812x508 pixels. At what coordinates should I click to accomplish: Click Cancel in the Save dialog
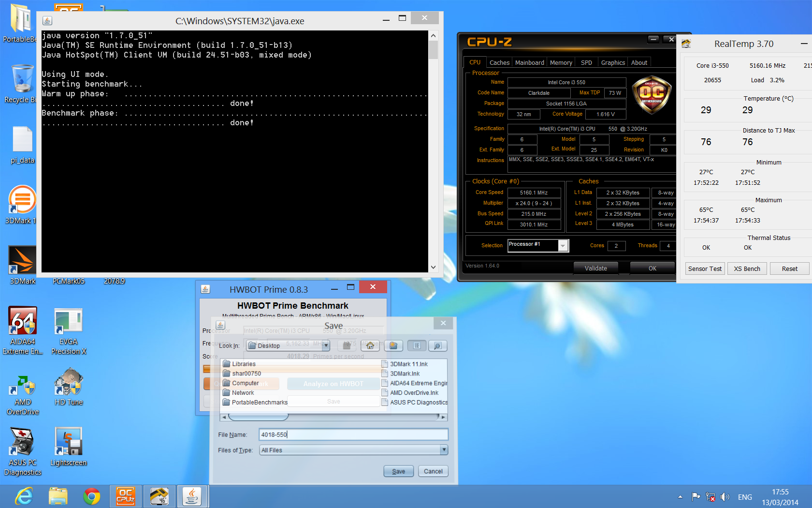[x=433, y=471]
